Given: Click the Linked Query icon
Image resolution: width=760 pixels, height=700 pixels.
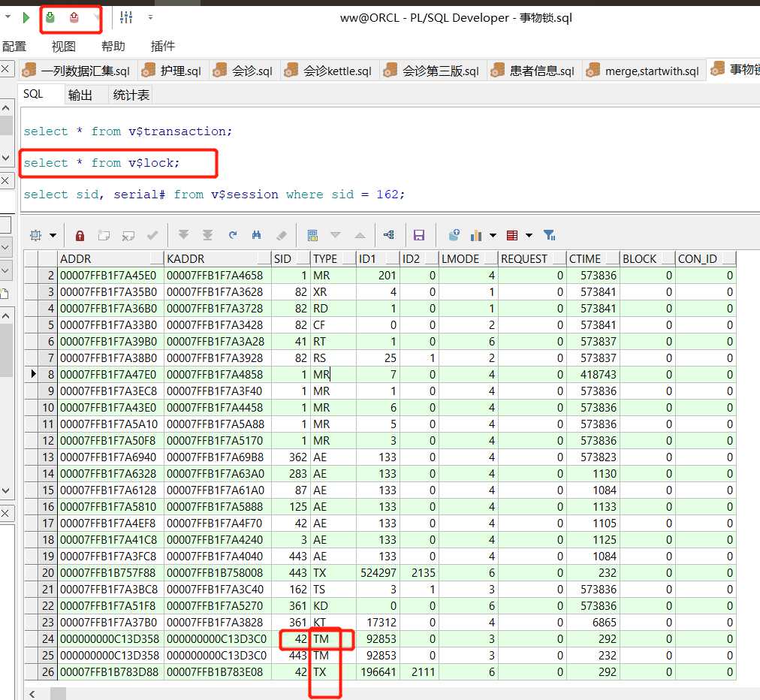Looking at the screenshot, I should tap(389, 235).
